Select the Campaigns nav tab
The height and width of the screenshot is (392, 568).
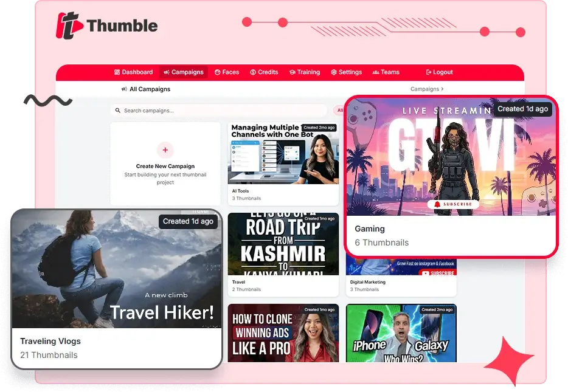184,72
